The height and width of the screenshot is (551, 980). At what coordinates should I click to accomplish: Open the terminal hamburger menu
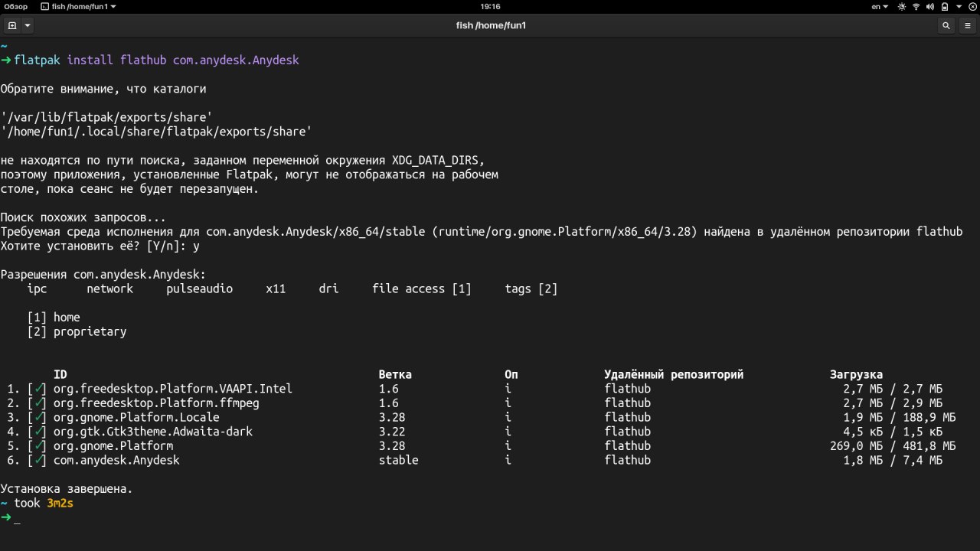click(968, 25)
